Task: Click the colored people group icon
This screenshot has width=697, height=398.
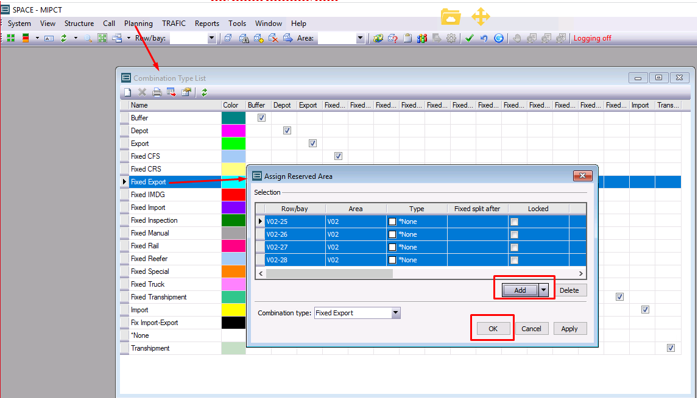Action: tap(422, 38)
